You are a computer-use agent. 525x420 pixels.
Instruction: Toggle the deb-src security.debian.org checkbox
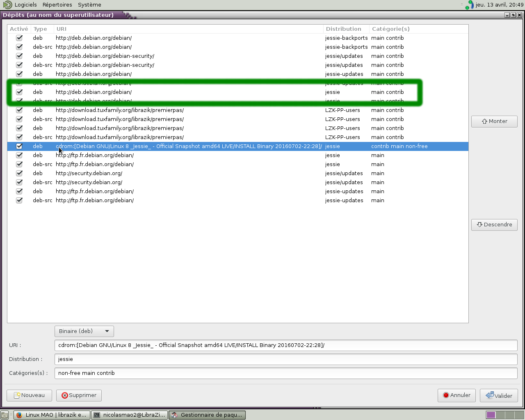19,182
